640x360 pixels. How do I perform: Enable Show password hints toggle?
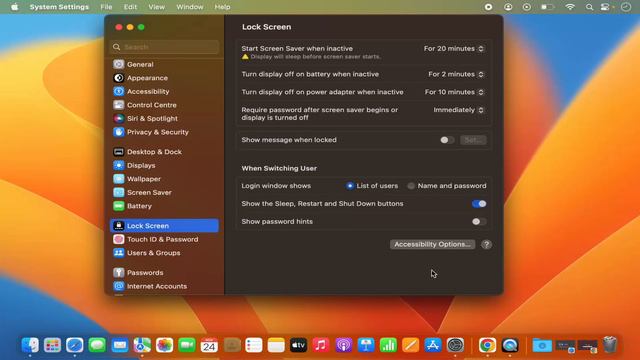point(479,222)
